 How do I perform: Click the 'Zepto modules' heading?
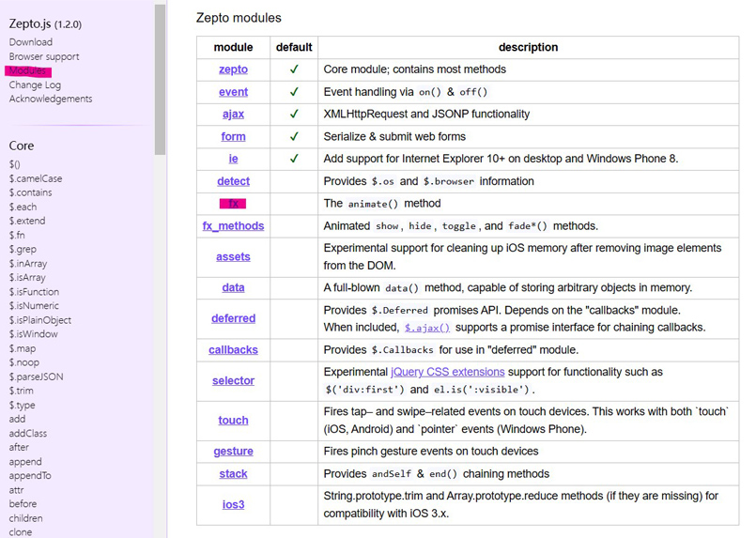(x=239, y=18)
